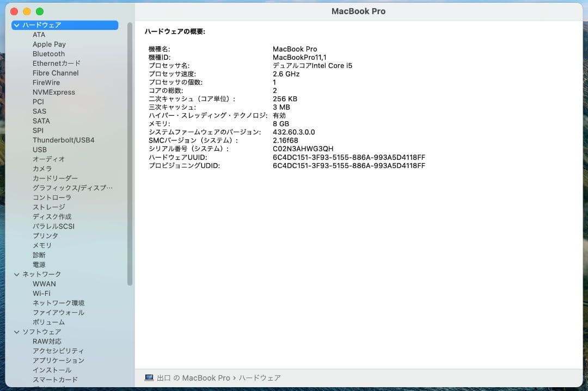Click the ハードウェアUUID value
The image size is (588, 391).
pyautogui.click(x=349, y=157)
